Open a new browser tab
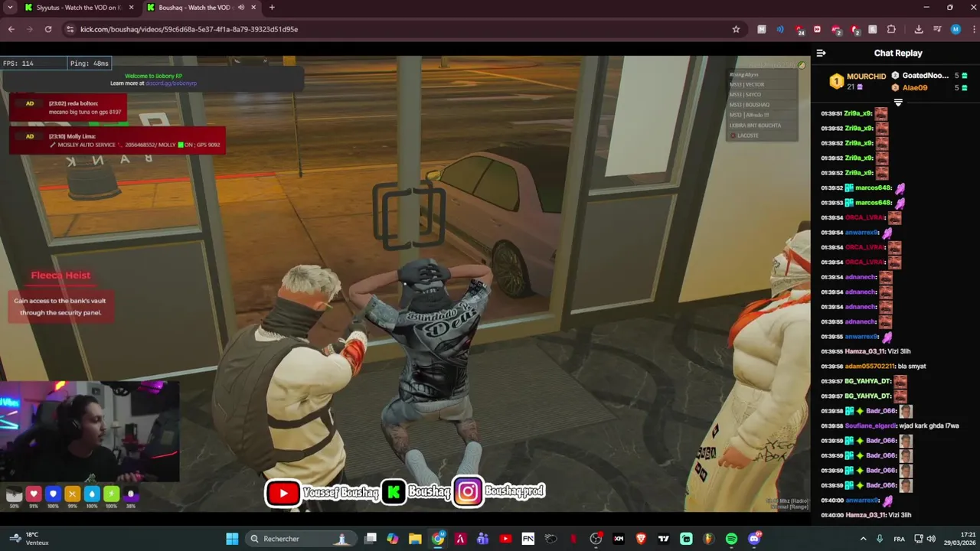Image resolution: width=980 pixels, height=551 pixels. click(x=272, y=8)
